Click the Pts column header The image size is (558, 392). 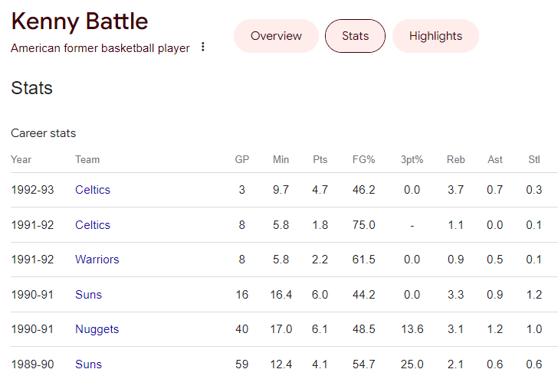pos(320,159)
